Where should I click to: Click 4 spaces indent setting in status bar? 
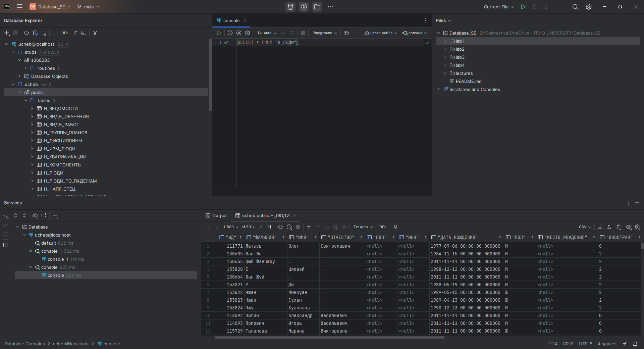[x=607, y=344]
